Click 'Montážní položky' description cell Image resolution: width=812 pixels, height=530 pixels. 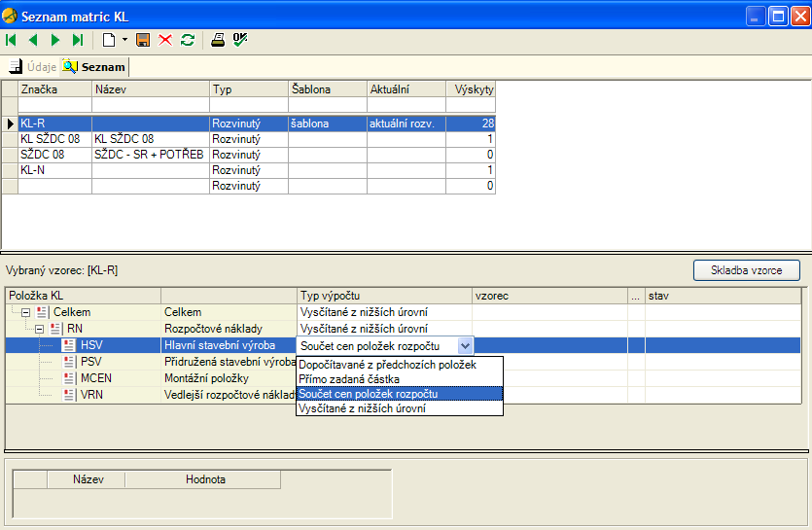[x=229, y=378]
